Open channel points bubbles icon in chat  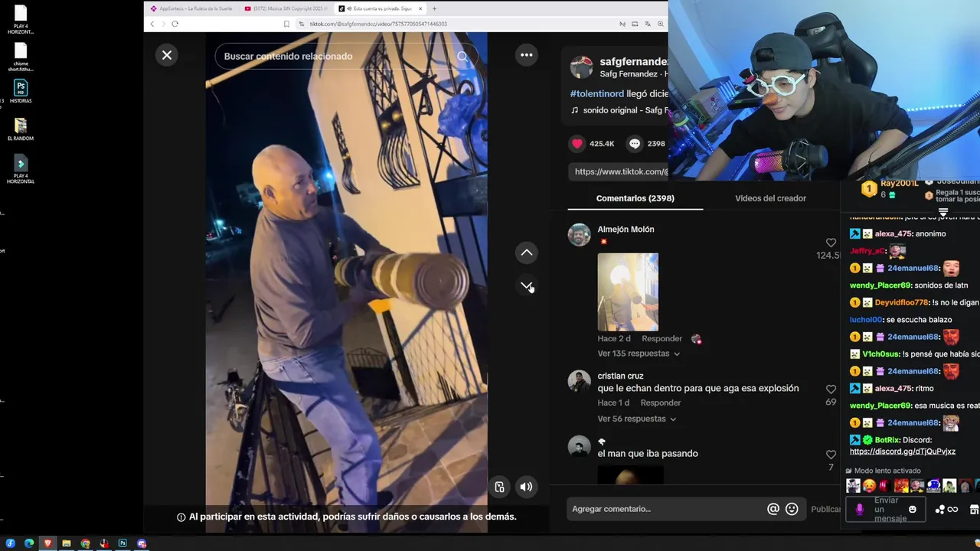[x=940, y=509]
